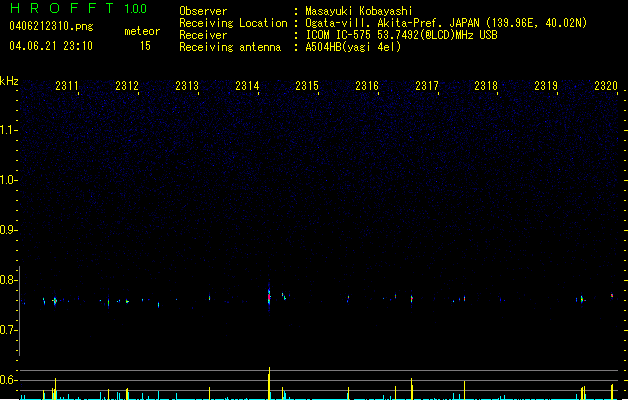Select the ICOM IC-575 receiver description
This screenshot has height=400, width=629.
coord(401,35)
